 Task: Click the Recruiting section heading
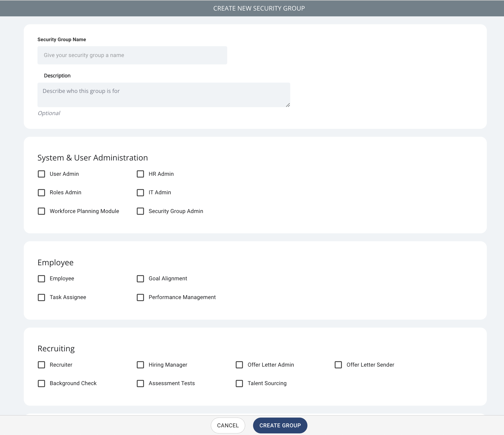click(x=56, y=349)
